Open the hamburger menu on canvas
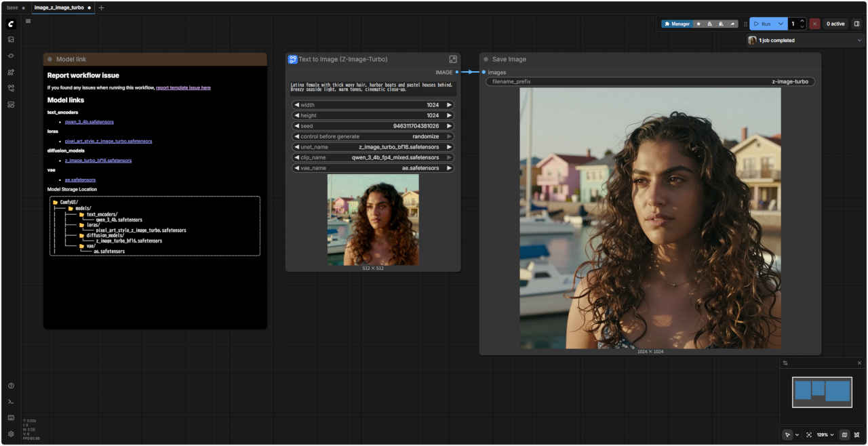Screen dimensions: 868x446 pos(28,21)
